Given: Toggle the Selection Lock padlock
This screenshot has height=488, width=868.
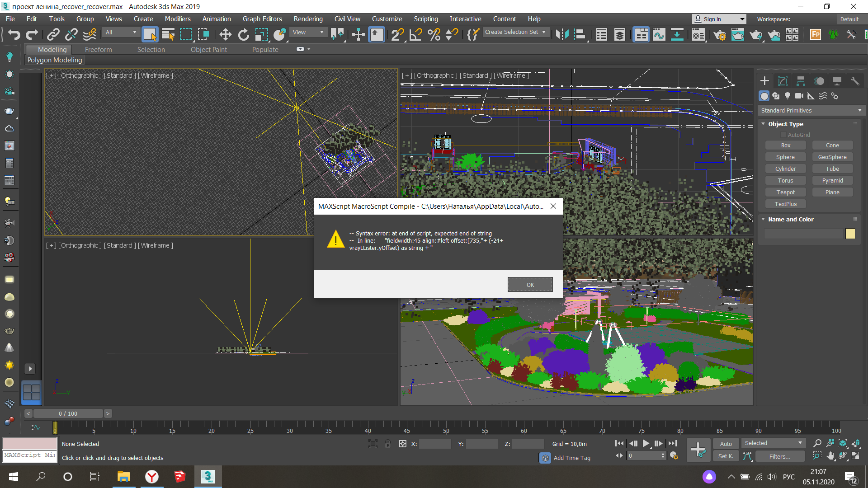Looking at the screenshot, I should [388, 444].
